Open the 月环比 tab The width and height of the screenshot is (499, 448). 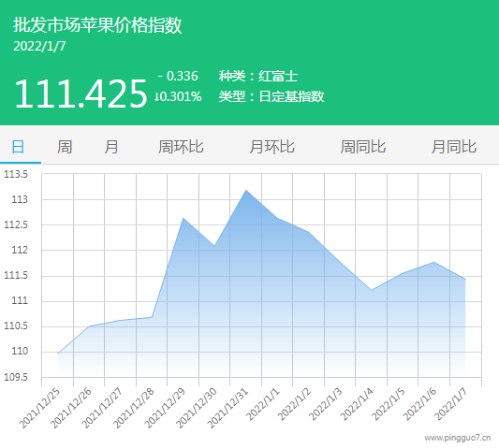(x=272, y=147)
